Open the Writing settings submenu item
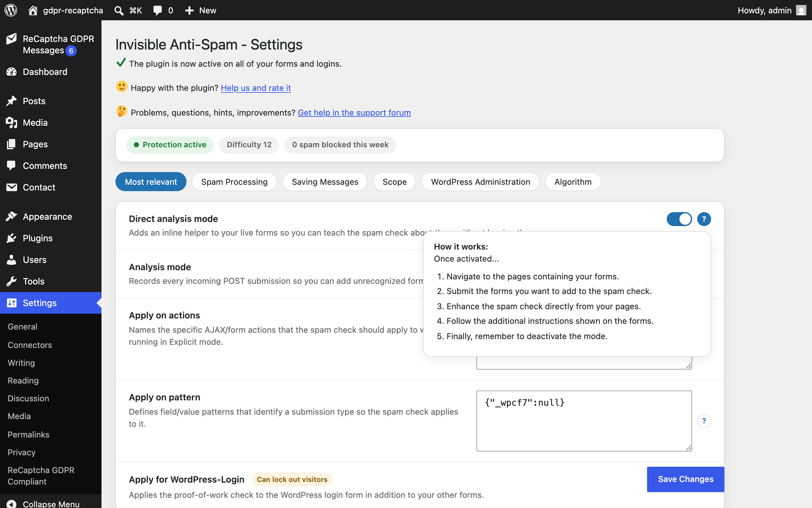The height and width of the screenshot is (508, 812). pos(21,363)
